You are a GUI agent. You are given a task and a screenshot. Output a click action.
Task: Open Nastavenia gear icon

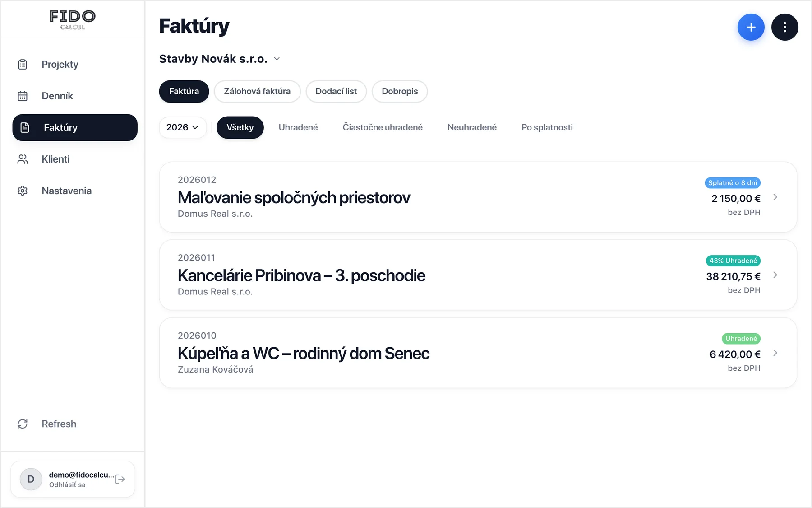point(23,191)
